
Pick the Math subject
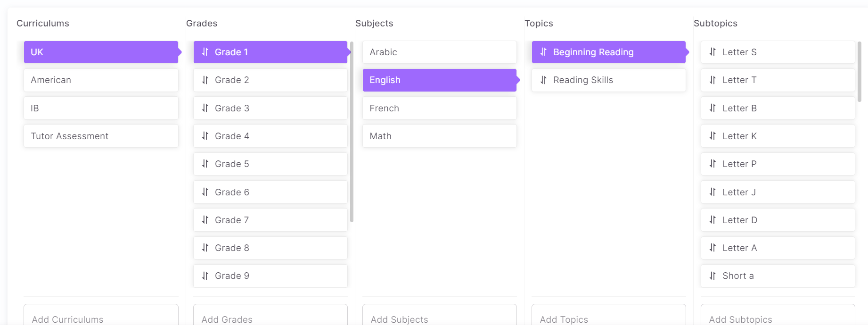click(439, 136)
